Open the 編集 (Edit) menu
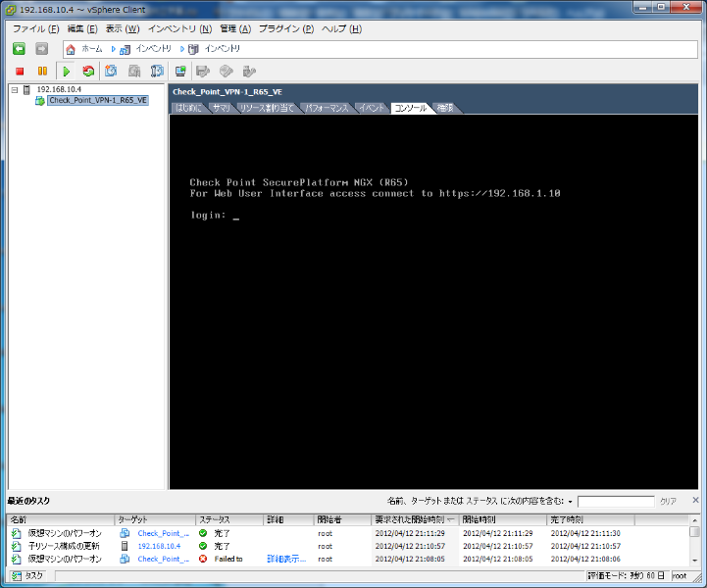The image size is (707, 588). 82,28
